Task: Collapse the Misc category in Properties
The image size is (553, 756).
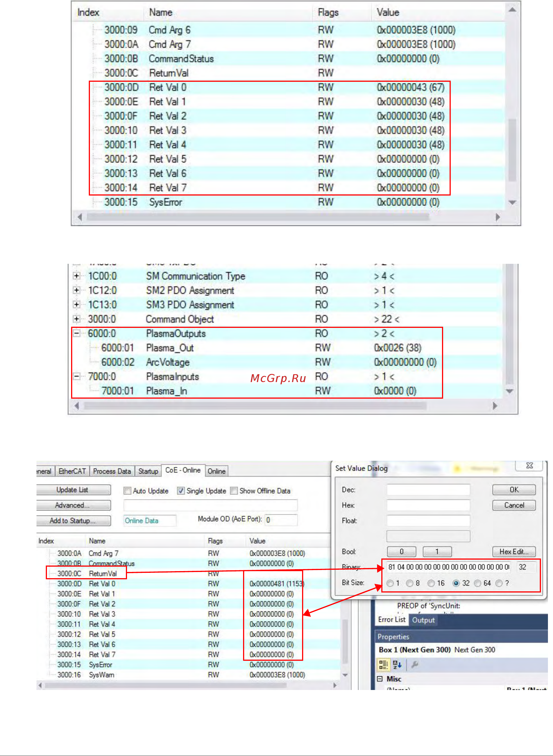Action: [x=380, y=679]
